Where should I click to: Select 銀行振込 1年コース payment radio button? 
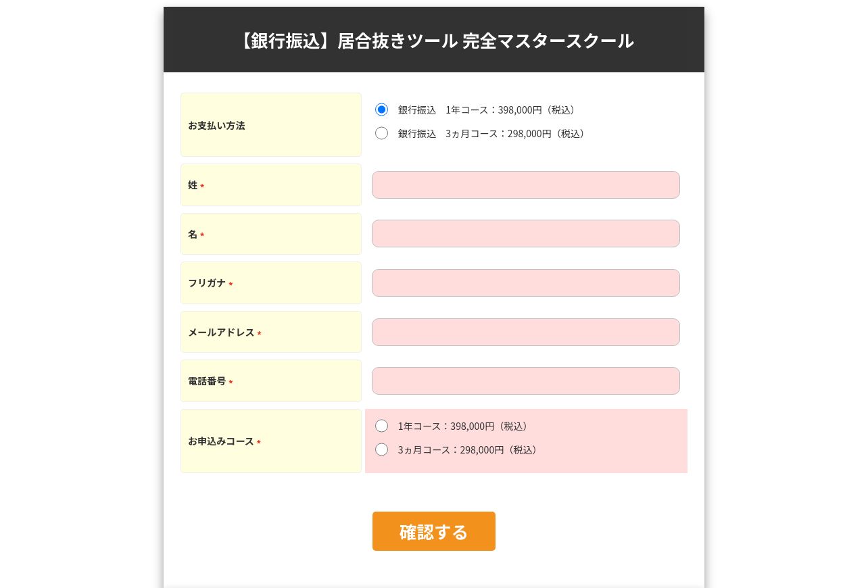[x=381, y=109]
